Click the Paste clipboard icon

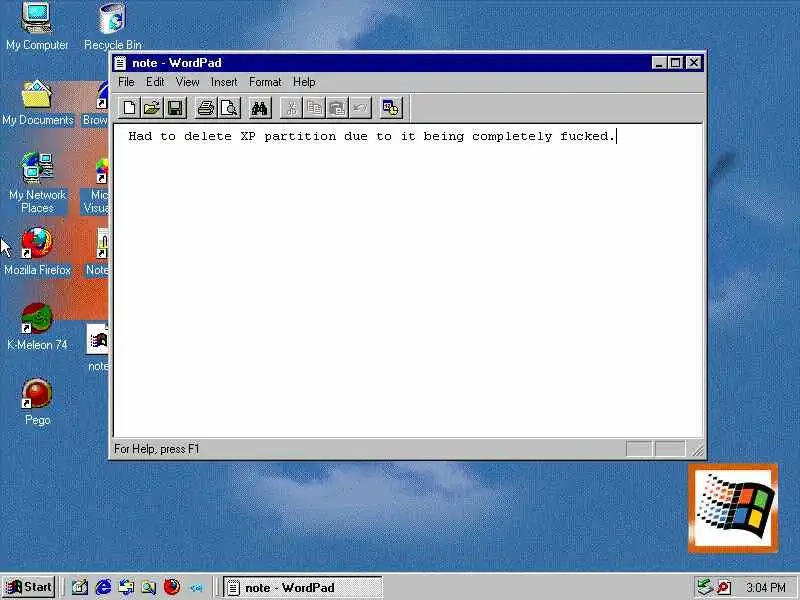pyautogui.click(x=337, y=108)
